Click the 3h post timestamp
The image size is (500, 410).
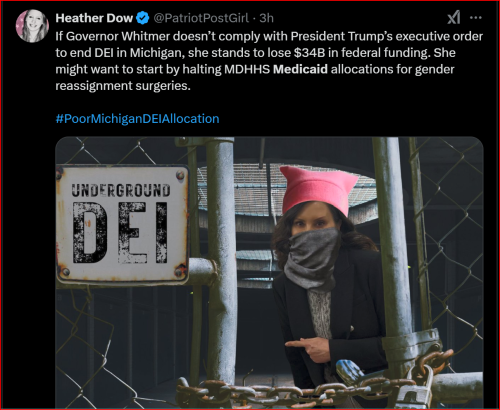point(266,18)
